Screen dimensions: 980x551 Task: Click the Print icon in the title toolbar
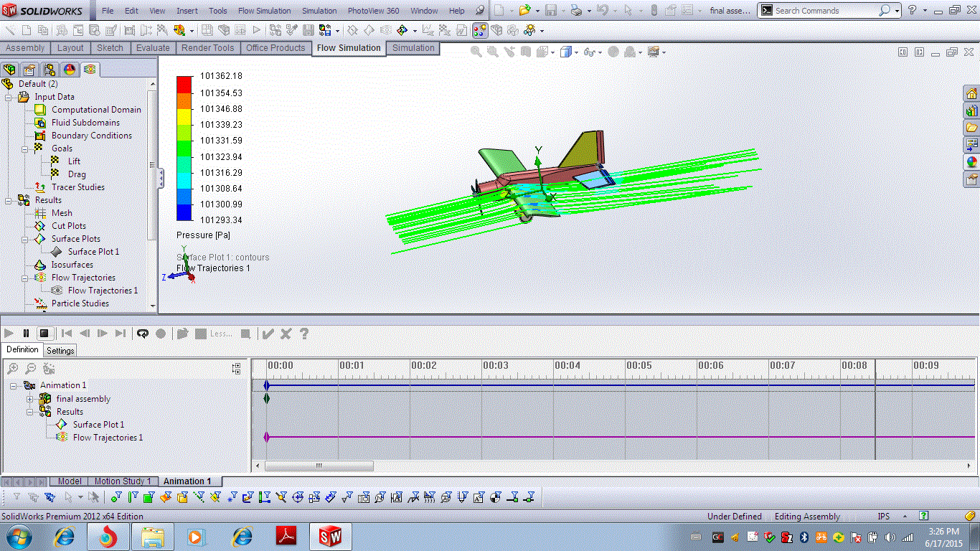[x=576, y=11]
